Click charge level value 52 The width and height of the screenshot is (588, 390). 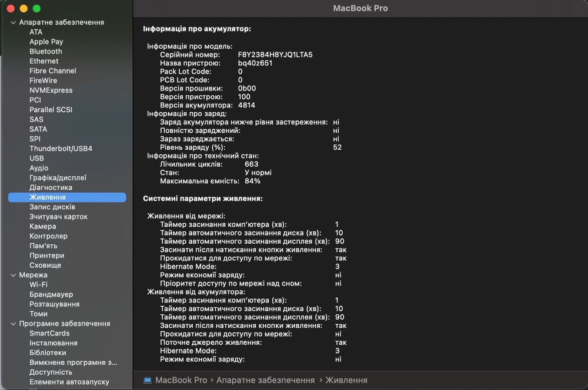pos(337,148)
